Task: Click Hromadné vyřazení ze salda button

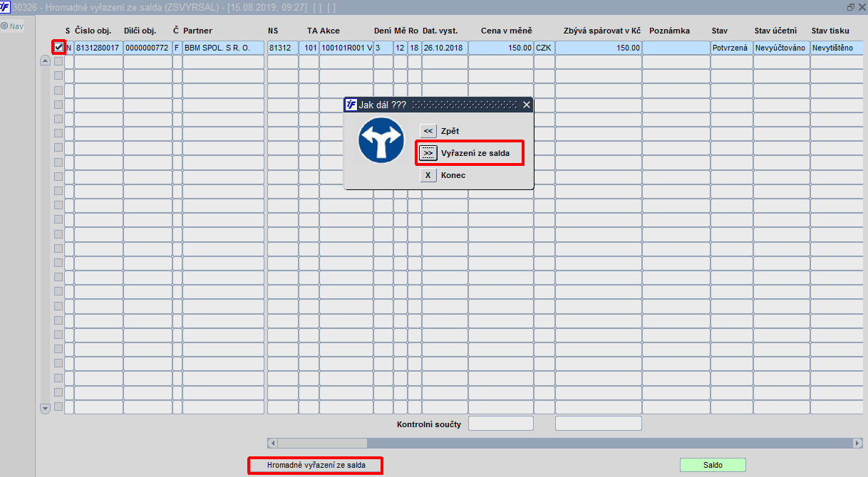Action: 316,465
